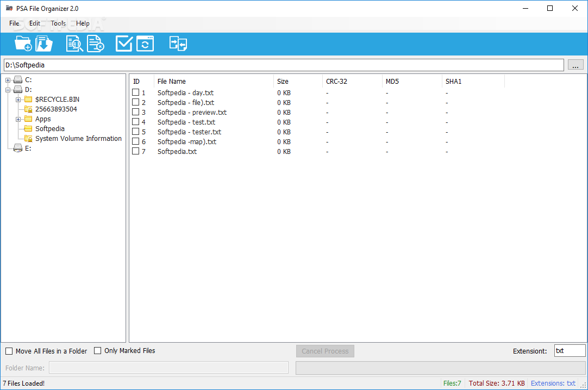Click the Cancel Process button
Viewport: 588px width, 390px height.
[x=325, y=351]
